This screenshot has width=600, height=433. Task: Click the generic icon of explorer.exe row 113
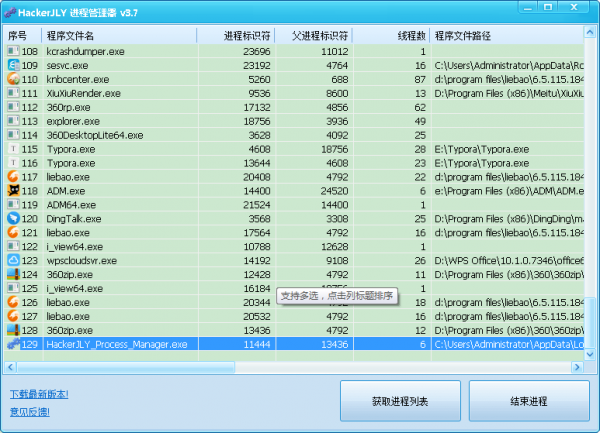[x=13, y=121]
